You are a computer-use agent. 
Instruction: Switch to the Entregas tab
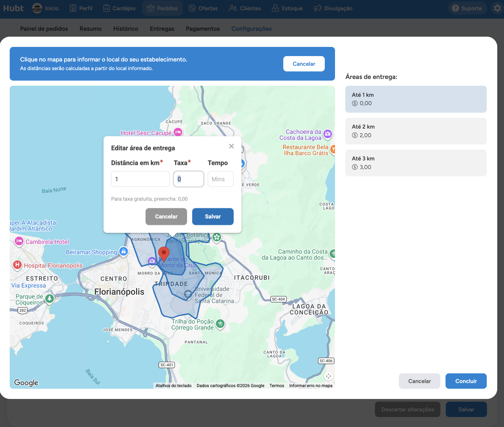[162, 29]
